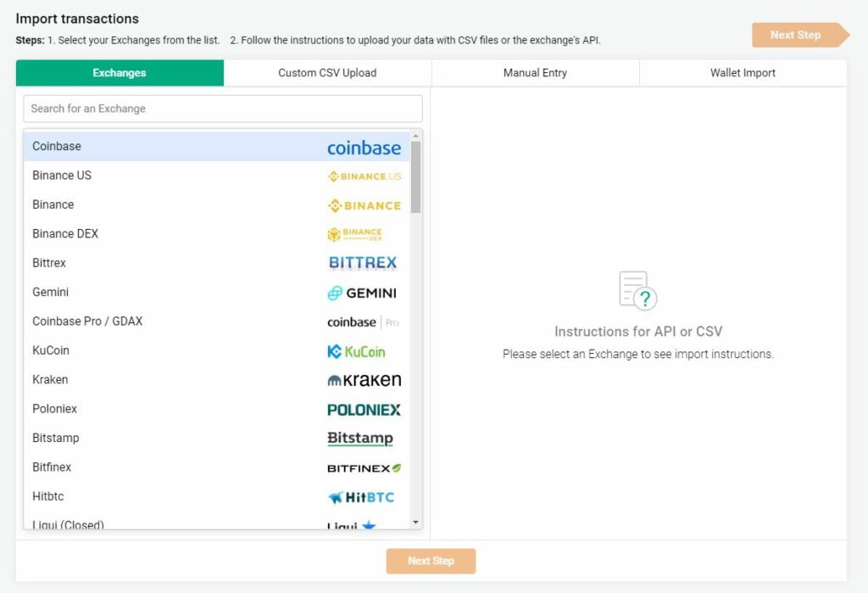868x593 pixels.
Task: Select KuCoin exchange name
Action: click(x=51, y=350)
